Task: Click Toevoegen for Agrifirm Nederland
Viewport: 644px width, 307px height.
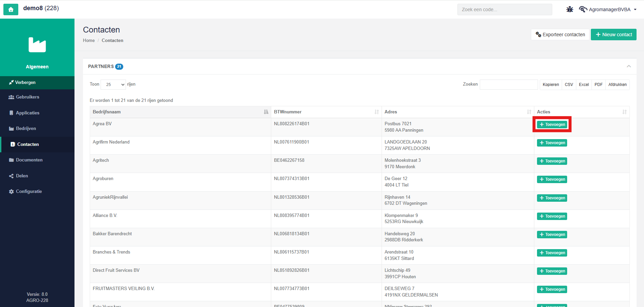Action: 552,143
